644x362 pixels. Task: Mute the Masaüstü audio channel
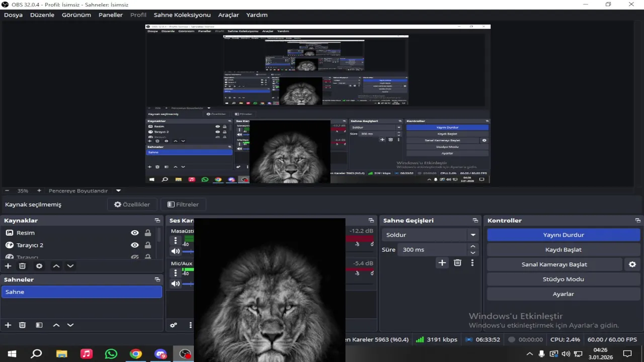point(176,251)
